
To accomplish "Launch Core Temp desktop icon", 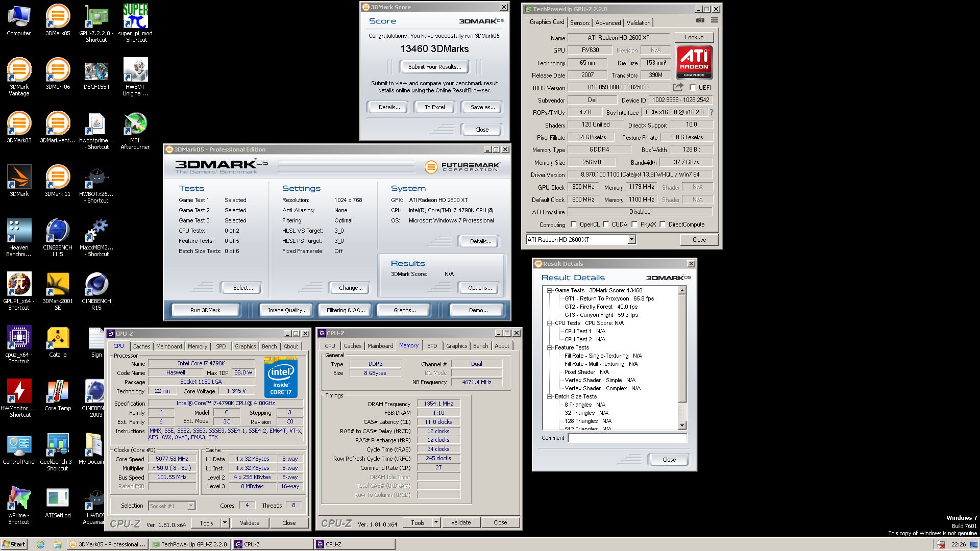I will 58,395.
